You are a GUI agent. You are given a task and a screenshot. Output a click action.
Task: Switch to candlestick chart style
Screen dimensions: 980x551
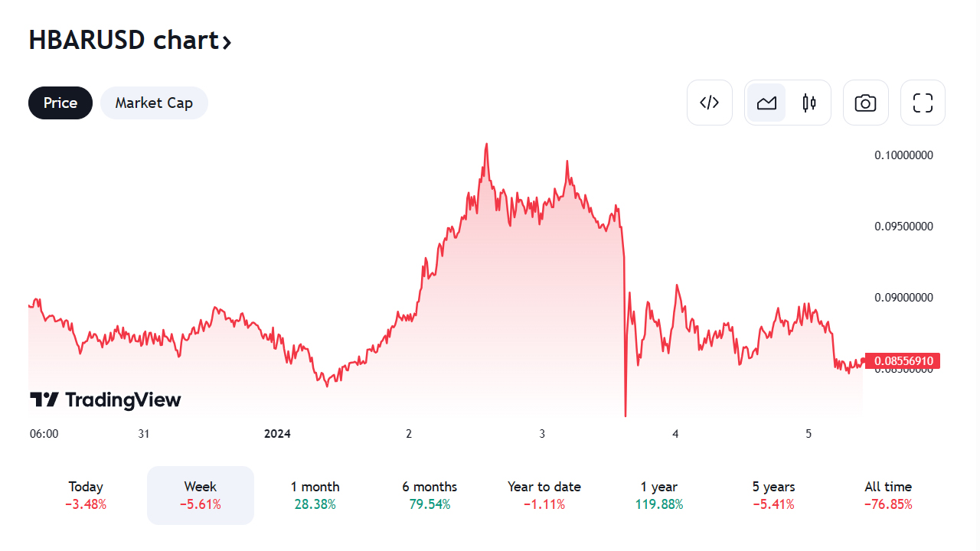point(809,103)
